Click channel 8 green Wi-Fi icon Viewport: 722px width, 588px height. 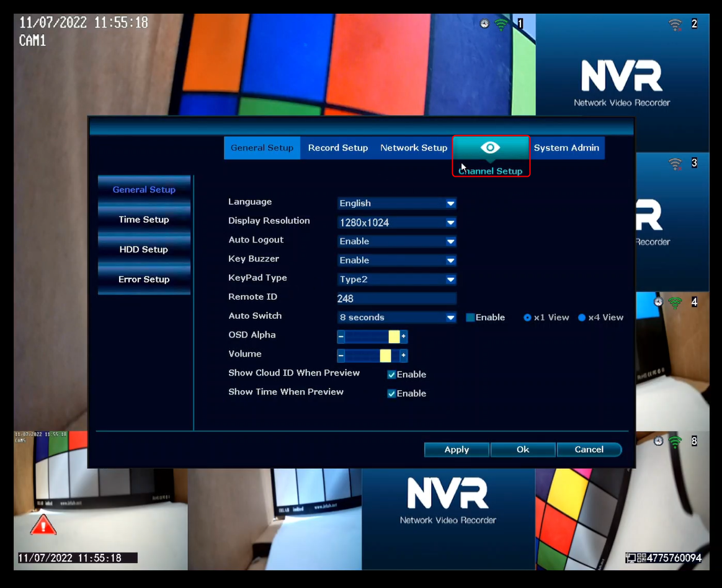pos(675,442)
